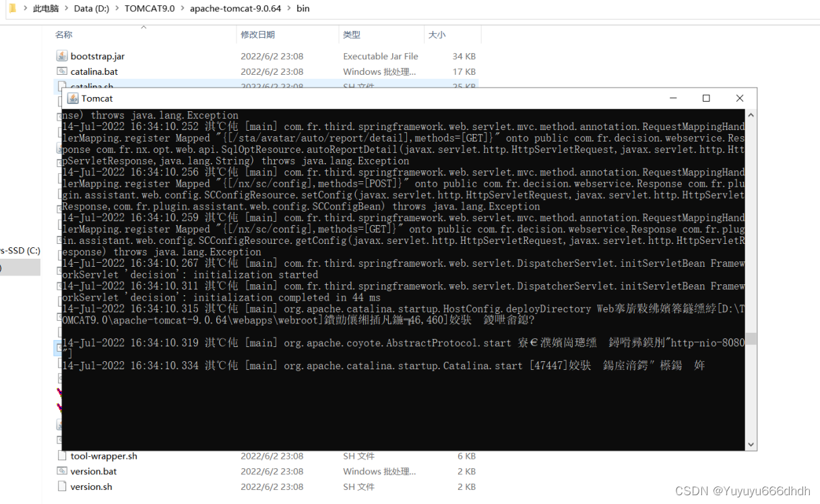The height and width of the screenshot is (504, 820).
Task: Navigate to Data (D:) in breadcrumb
Action: [92, 9]
